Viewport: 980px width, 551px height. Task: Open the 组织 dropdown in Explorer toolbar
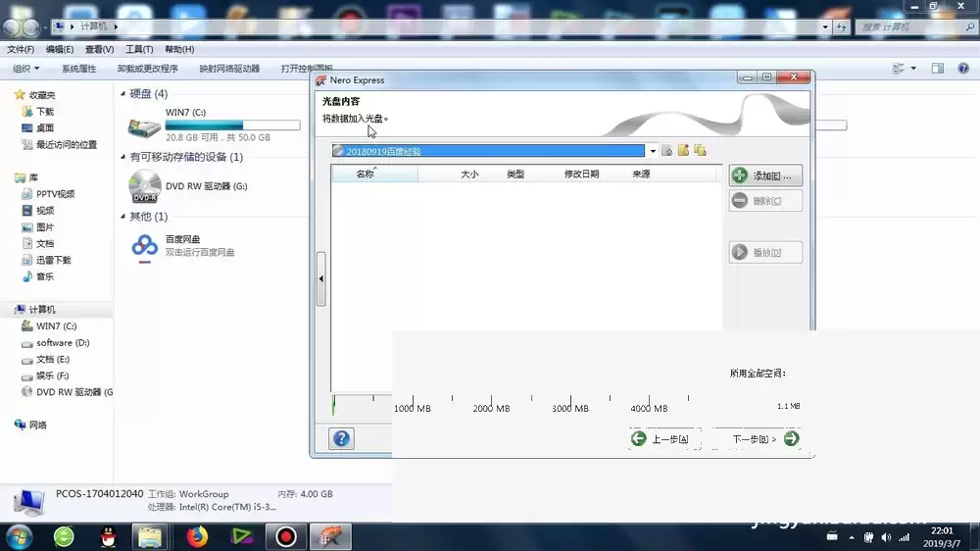pos(26,69)
